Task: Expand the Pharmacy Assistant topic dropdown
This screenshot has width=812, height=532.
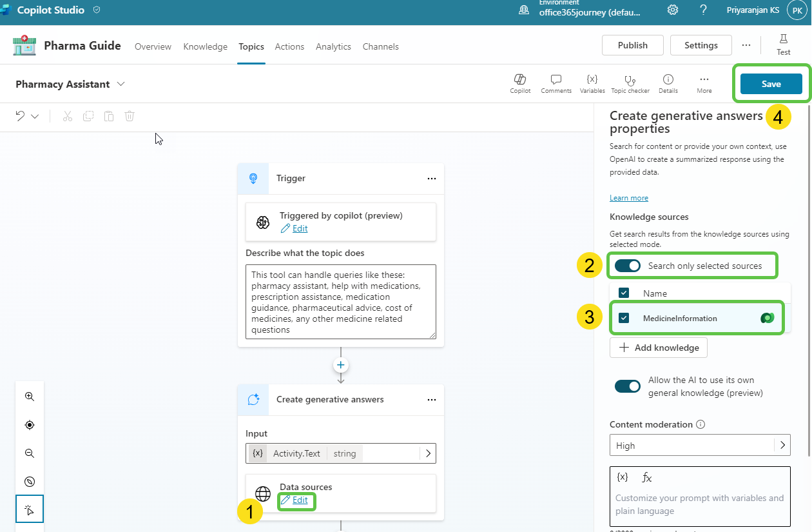Action: point(121,84)
